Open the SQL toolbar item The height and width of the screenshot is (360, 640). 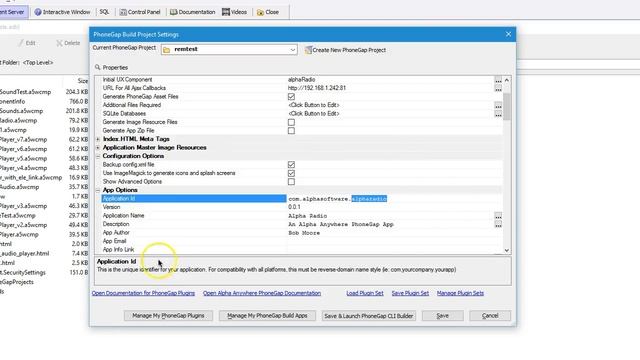tap(104, 12)
